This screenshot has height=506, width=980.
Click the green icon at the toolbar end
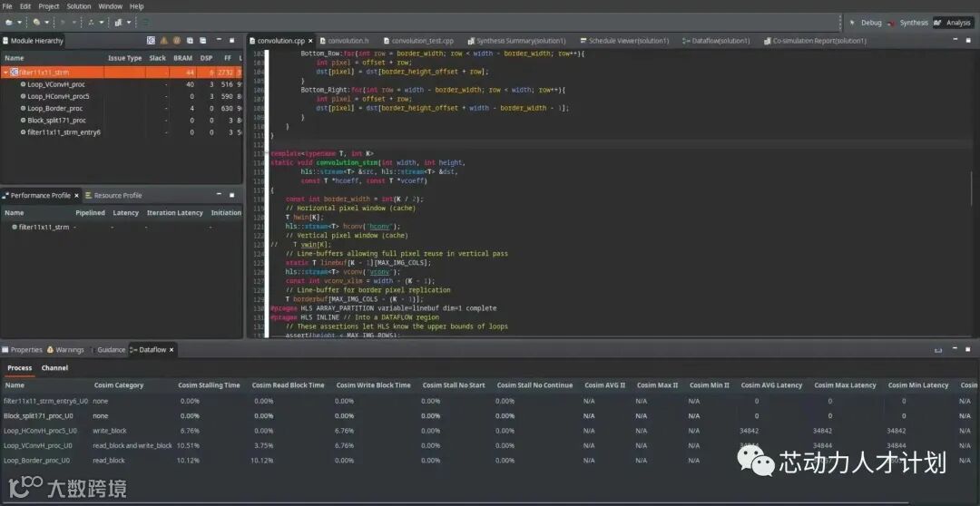pyautogui.click(x=145, y=23)
